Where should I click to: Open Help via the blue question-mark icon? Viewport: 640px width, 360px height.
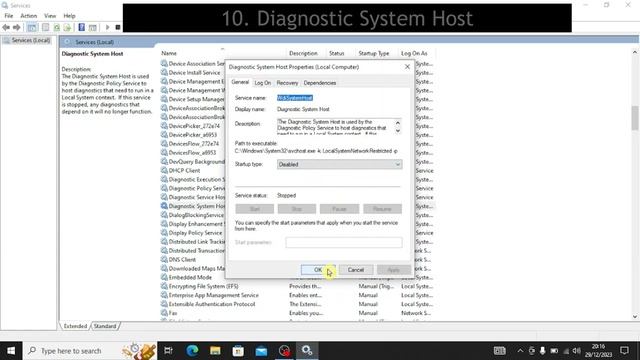click(82, 27)
